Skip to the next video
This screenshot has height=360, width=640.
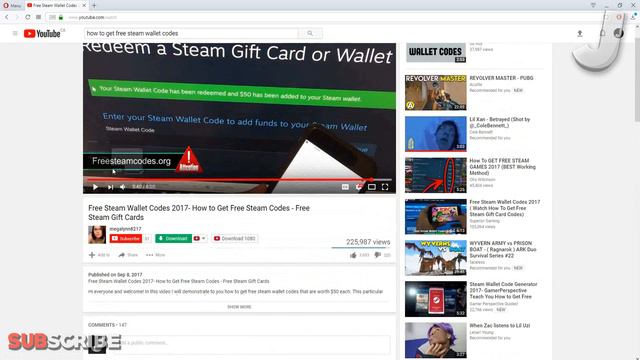(110, 187)
